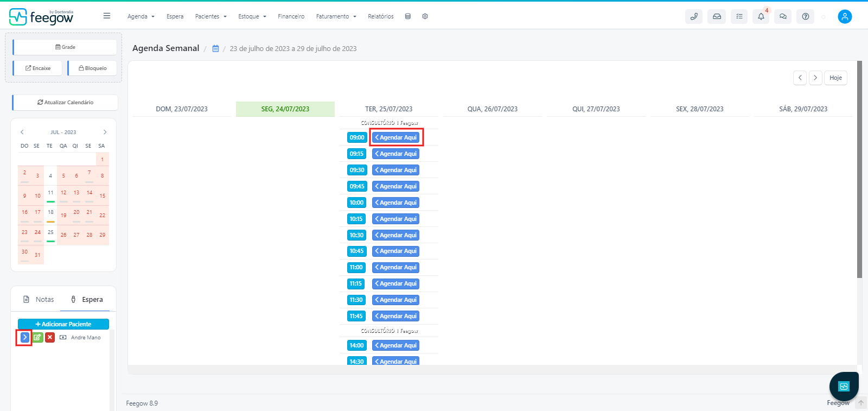Viewport: 868px width, 411px height.
Task: Go to previous month in mini calendar
Action: pos(22,132)
